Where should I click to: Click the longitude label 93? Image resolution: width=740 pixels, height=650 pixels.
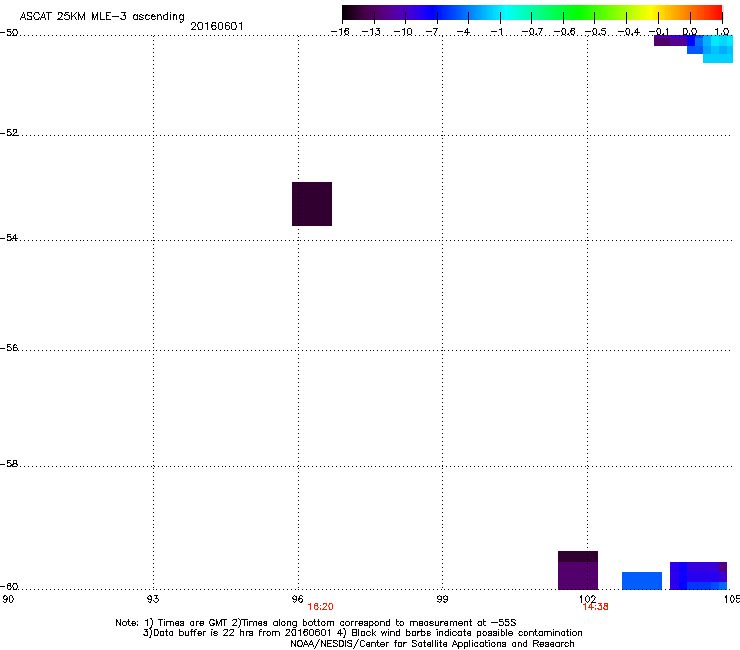pos(153,599)
